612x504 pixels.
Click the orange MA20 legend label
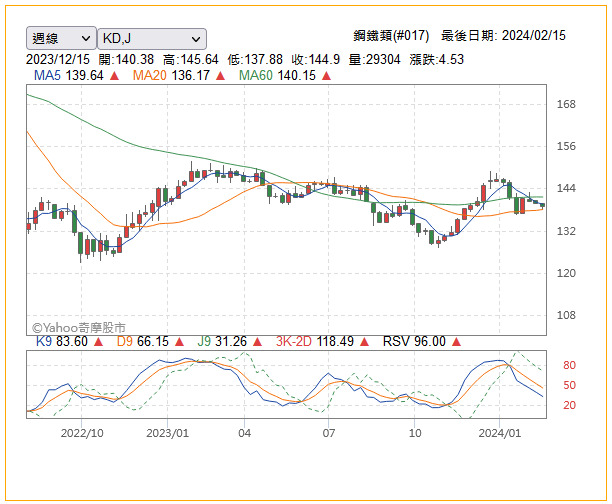149,75
